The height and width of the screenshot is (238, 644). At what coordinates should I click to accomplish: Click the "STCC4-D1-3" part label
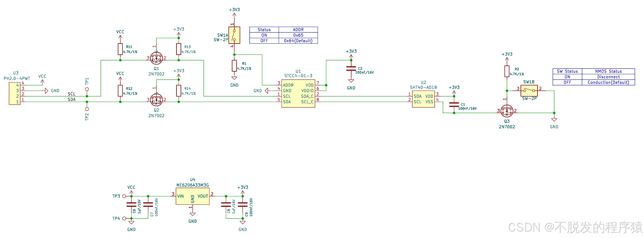coord(298,76)
